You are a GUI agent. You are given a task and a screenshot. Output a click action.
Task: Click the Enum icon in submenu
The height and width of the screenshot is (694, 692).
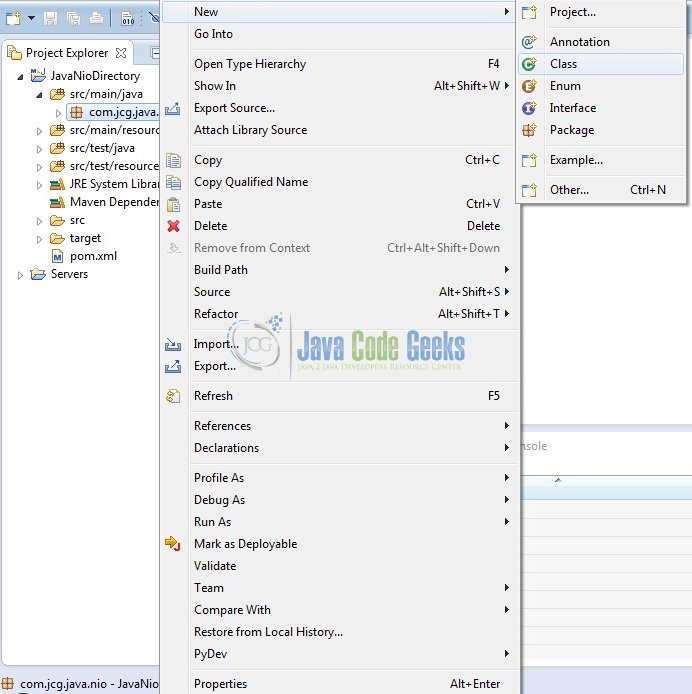[529, 86]
